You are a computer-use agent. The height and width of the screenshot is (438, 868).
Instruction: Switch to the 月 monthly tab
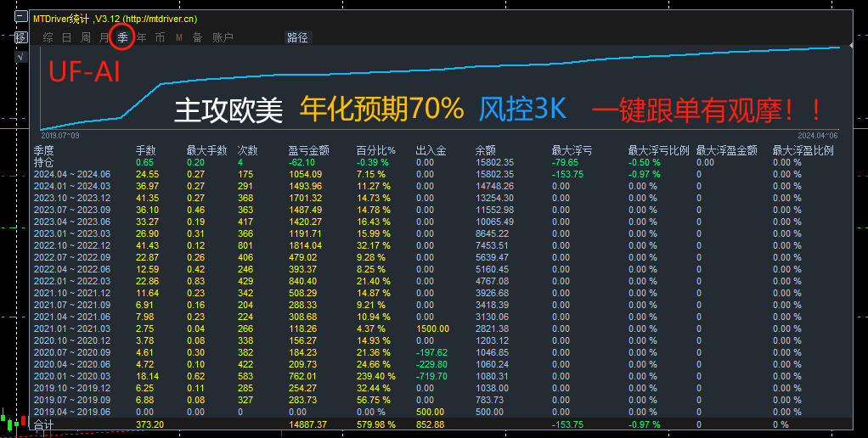pyautogui.click(x=104, y=37)
